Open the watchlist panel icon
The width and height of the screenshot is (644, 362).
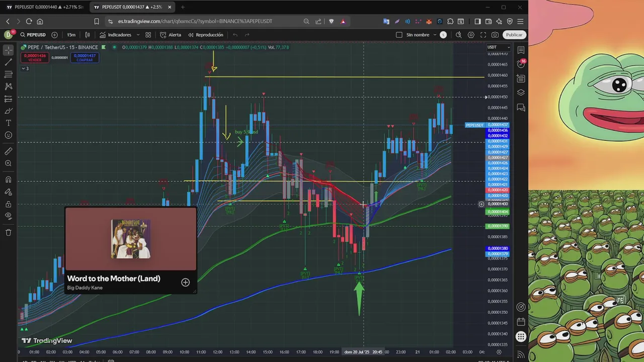pos(521,50)
